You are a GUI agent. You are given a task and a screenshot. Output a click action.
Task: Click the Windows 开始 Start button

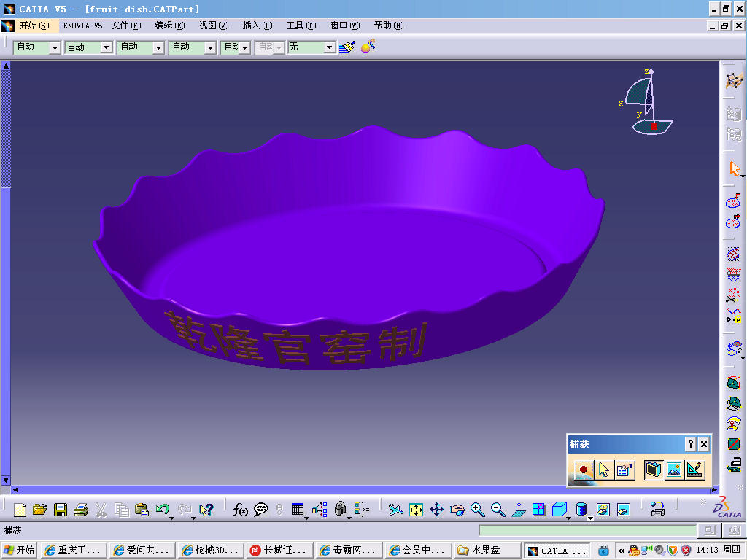click(20, 550)
